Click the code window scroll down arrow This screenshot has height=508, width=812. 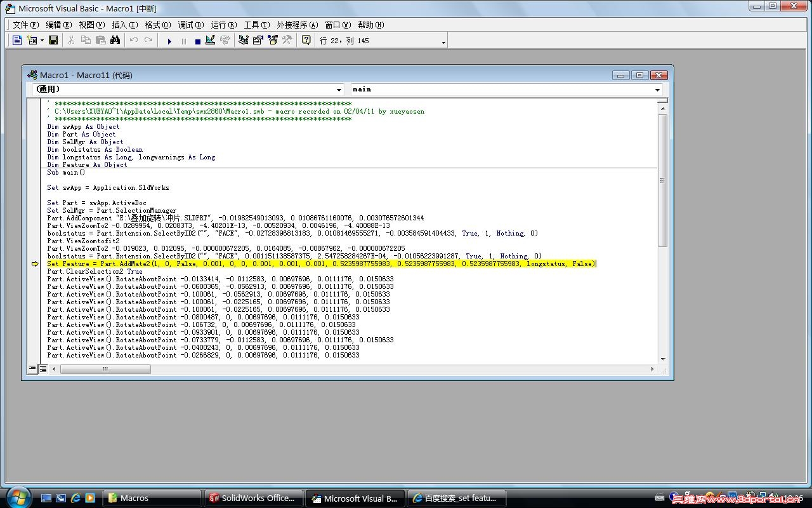tap(662, 359)
